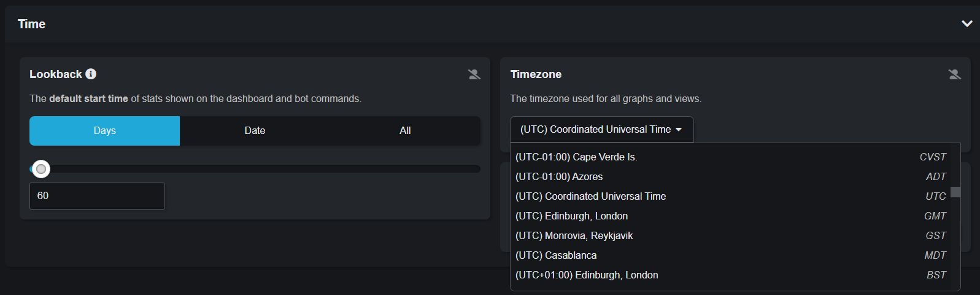Pick (UTC) Monrovia, Reykjavik timezone

(731, 236)
